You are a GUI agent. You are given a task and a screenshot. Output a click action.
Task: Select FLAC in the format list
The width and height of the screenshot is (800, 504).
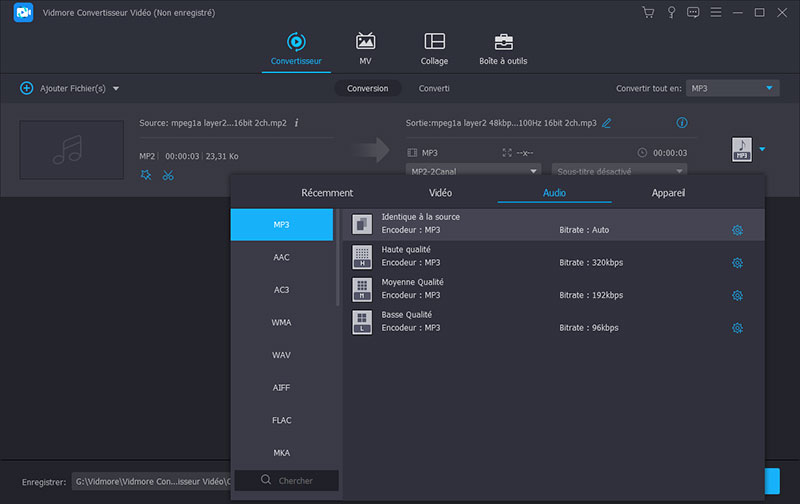(x=282, y=420)
